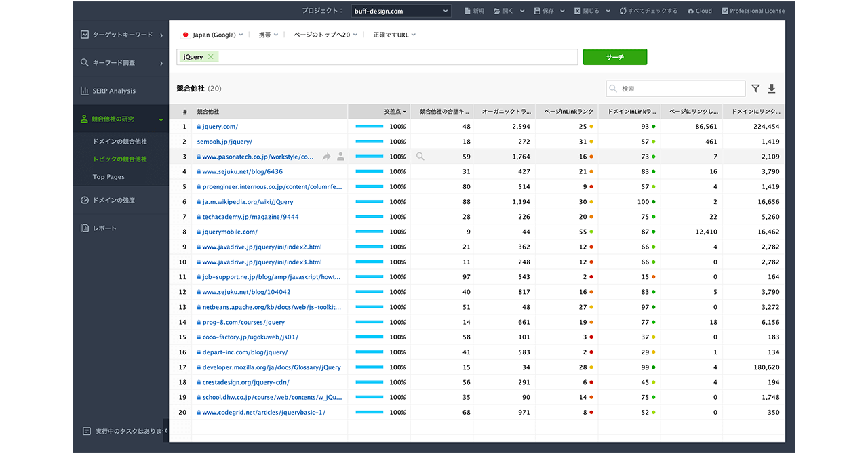Remove the jQuery keyword tag
The width and height of the screenshot is (868, 454).
tap(211, 57)
